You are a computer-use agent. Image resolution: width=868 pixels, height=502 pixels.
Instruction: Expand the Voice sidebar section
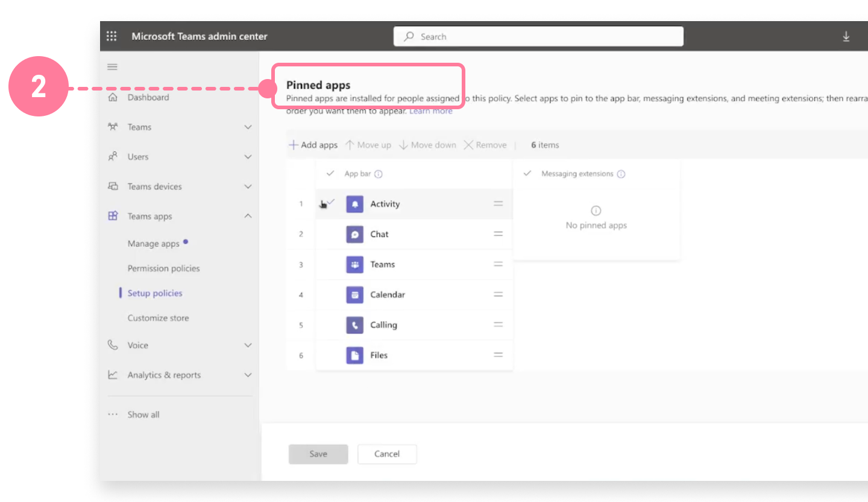248,345
